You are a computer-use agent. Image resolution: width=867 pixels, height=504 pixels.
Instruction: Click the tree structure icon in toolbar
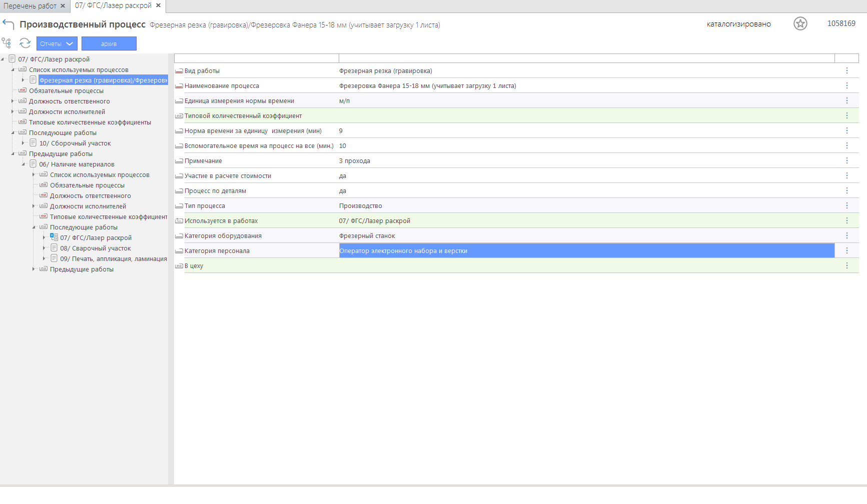point(7,43)
